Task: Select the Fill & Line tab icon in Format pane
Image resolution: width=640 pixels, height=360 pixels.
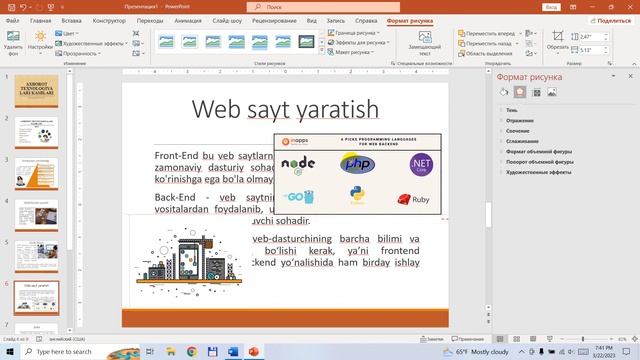Action: coord(504,92)
